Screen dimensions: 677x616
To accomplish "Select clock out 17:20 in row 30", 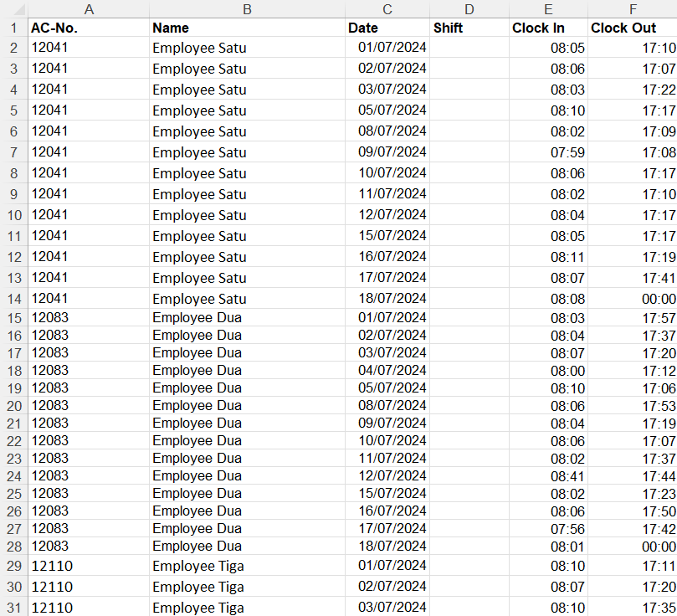I will pos(633,586).
